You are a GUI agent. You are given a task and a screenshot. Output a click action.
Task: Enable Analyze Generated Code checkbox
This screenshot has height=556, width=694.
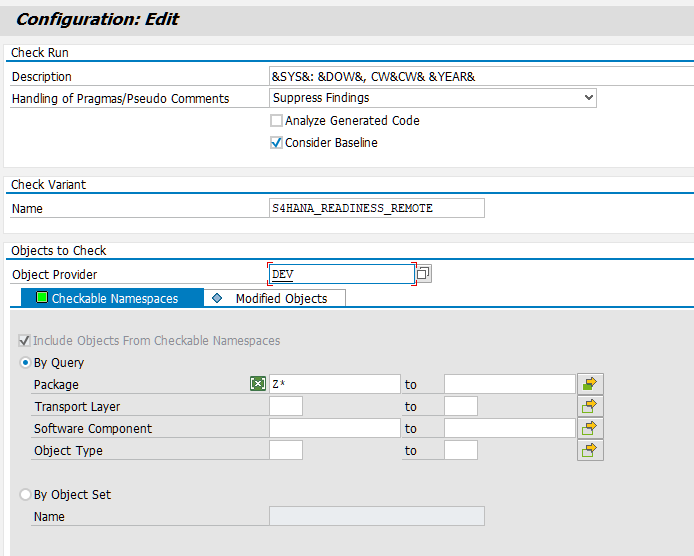tap(276, 120)
